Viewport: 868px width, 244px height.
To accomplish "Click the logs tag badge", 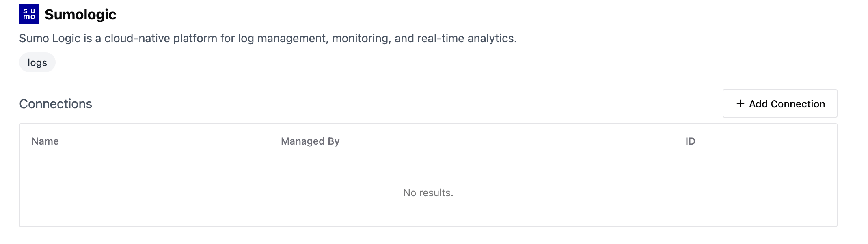I will pos(37,62).
